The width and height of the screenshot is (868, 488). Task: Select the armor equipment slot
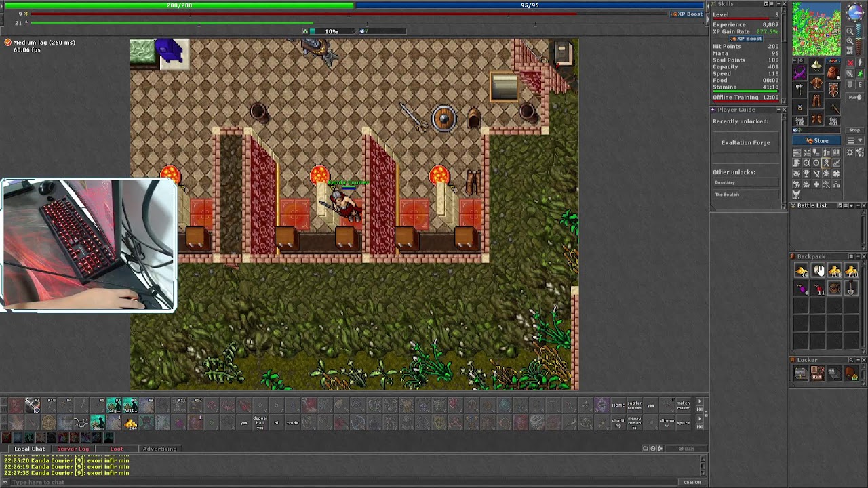[816, 83]
